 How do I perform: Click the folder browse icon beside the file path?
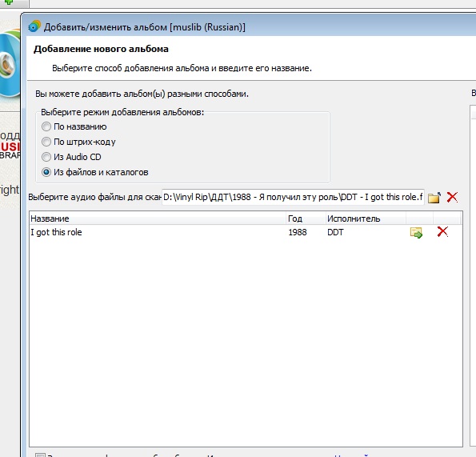pos(434,198)
